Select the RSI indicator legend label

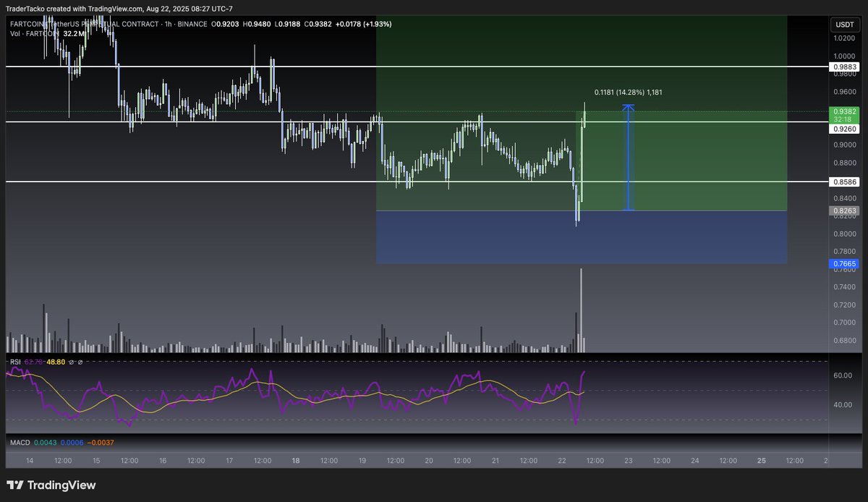tap(15, 362)
